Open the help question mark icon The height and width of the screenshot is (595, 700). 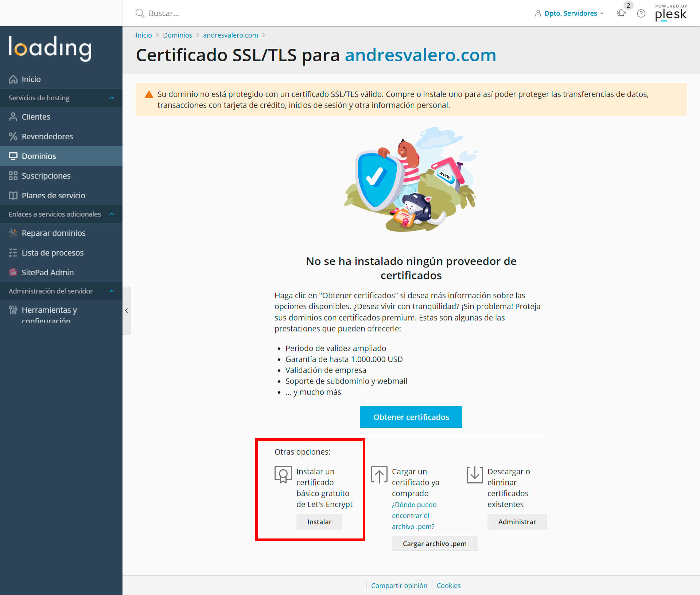(x=641, y=13)
